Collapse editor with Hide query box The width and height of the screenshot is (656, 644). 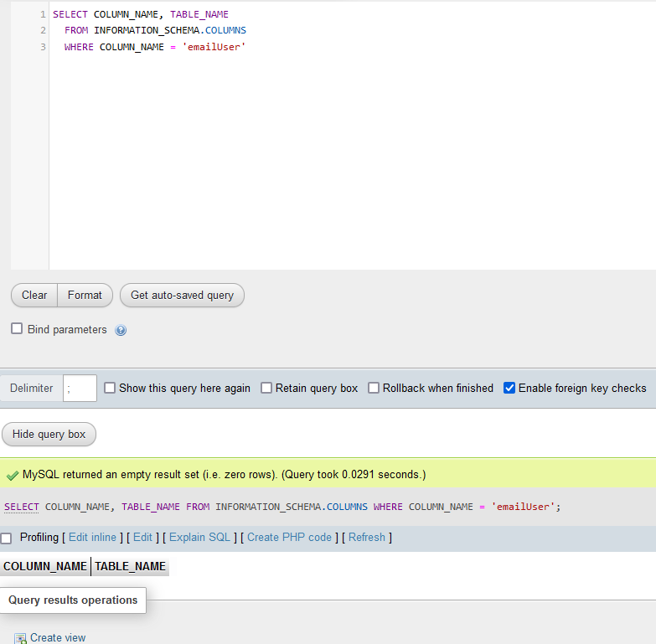tap(49, 435)
